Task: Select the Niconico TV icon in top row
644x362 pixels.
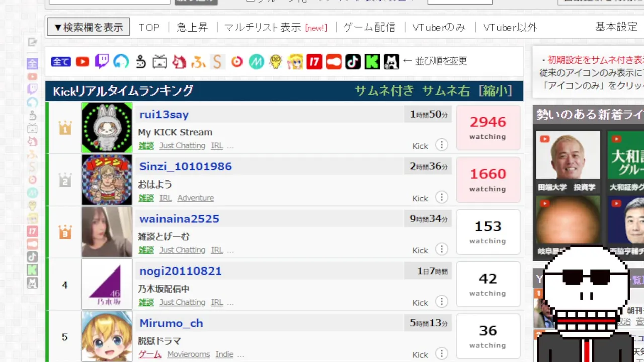Action: [159, 62]
